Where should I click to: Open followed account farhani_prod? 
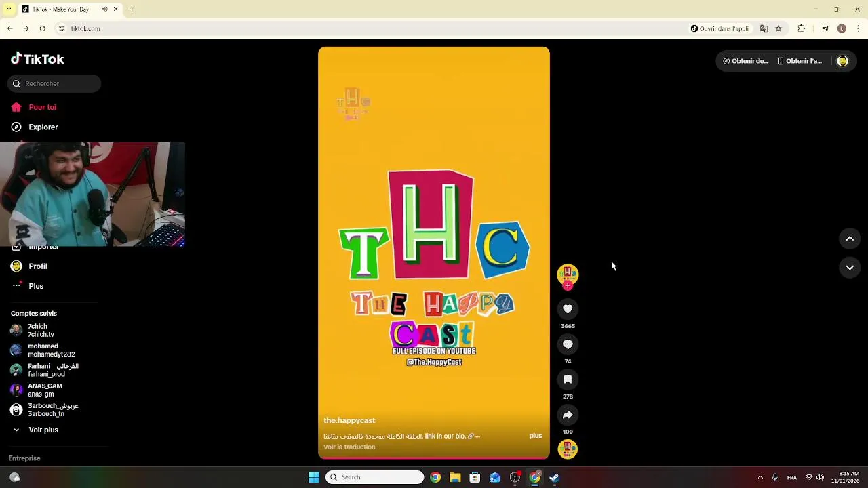point(44,370)
